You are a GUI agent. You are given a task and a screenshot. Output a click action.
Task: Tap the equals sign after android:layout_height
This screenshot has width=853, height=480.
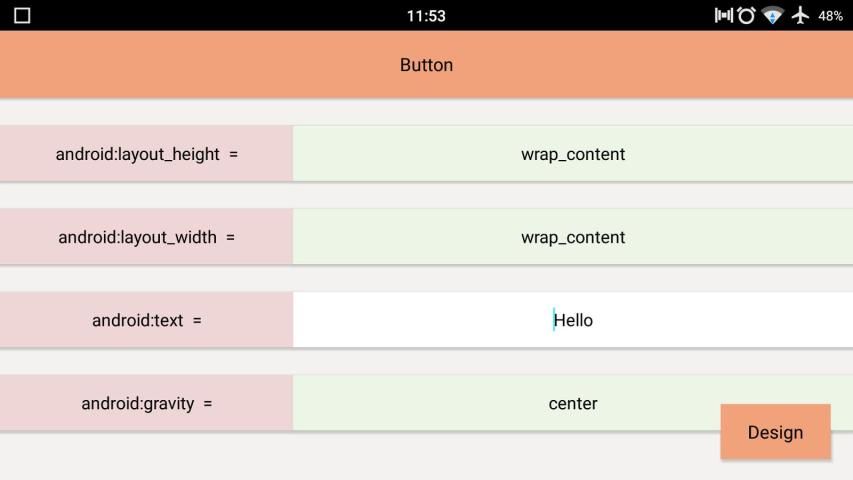coord(233,154)
